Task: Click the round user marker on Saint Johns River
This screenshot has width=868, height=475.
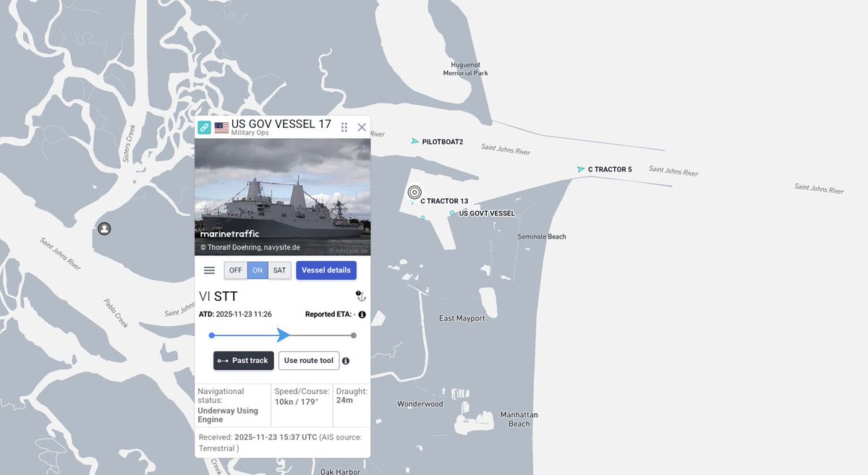Action: pyautogui.click(x=104, y=229)
